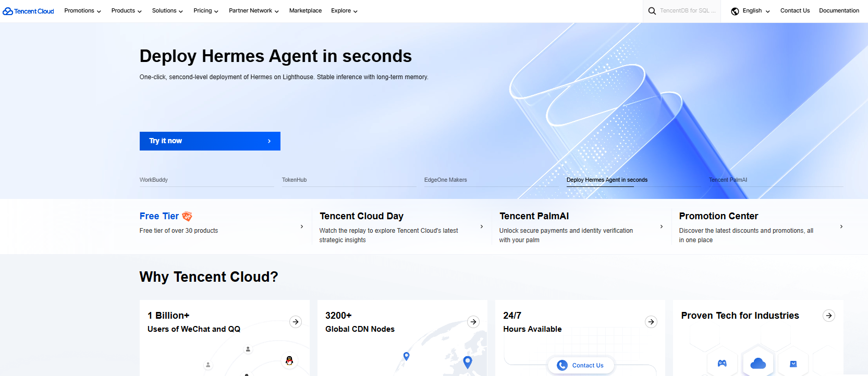Expand the Partner Network menu

click(254, 11)
